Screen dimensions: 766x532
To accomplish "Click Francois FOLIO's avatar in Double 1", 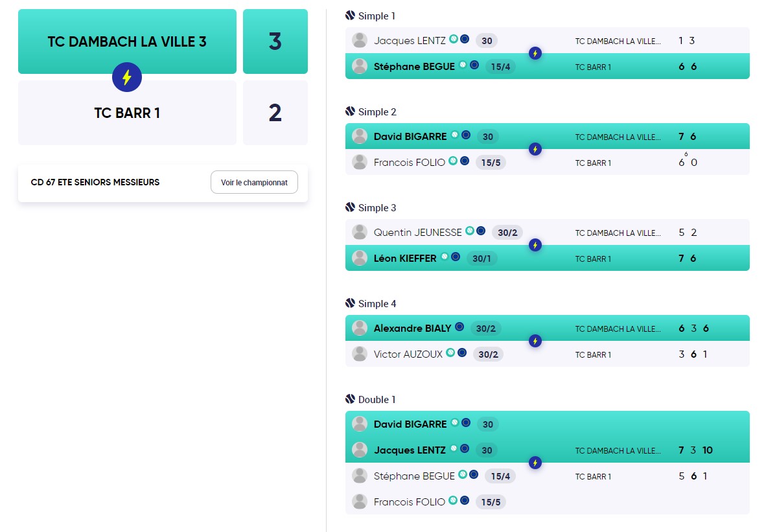I will click(x=360, y=502).
